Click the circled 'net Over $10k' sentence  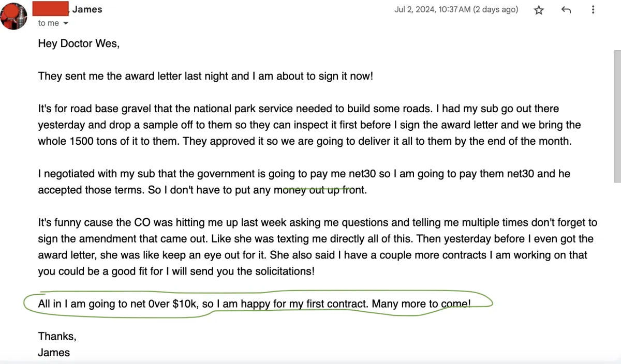[254, 304]
